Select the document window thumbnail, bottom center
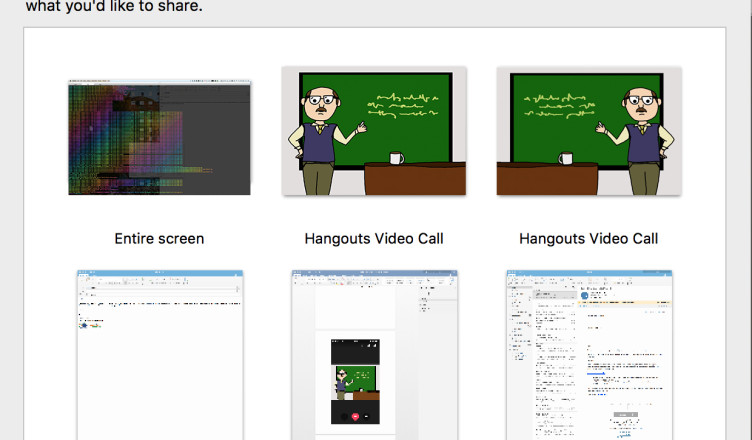752x440 pixels. pos(374,355)
